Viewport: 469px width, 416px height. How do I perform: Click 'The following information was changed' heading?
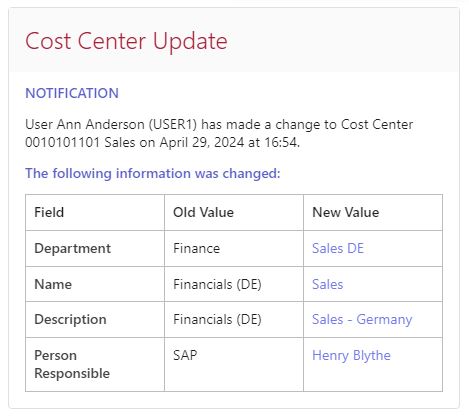point(153,174)
